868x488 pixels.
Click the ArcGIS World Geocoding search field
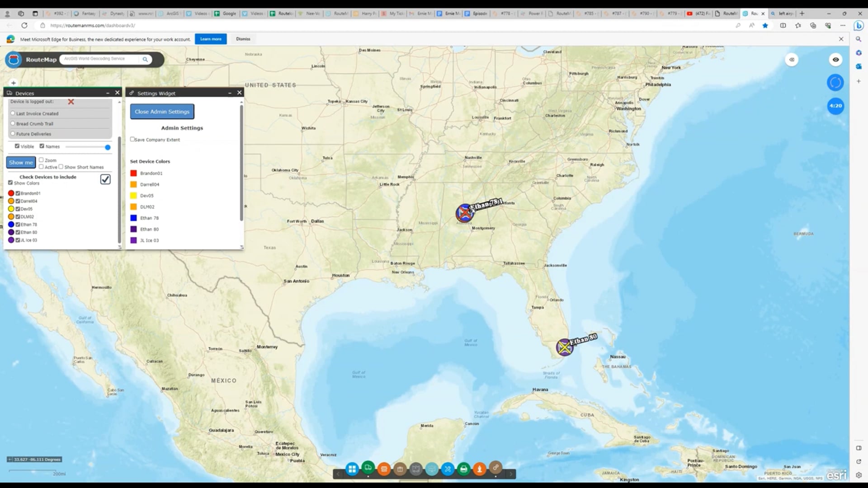coord(100,59)
